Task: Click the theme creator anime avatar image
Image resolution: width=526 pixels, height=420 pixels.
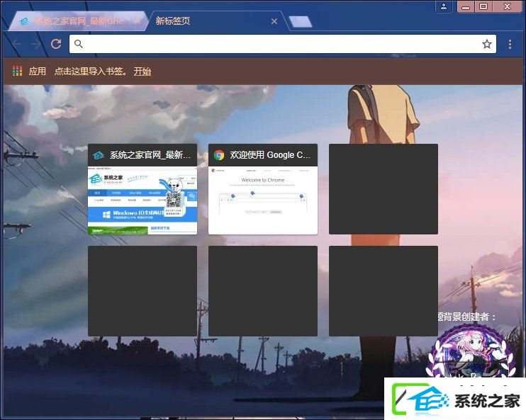Action: (x=471, y=352)
